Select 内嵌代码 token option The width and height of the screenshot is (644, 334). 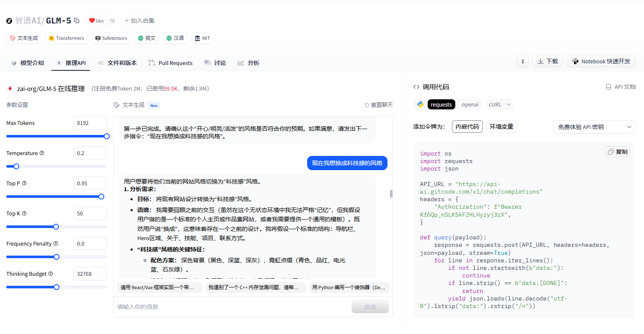coord(467,127)
